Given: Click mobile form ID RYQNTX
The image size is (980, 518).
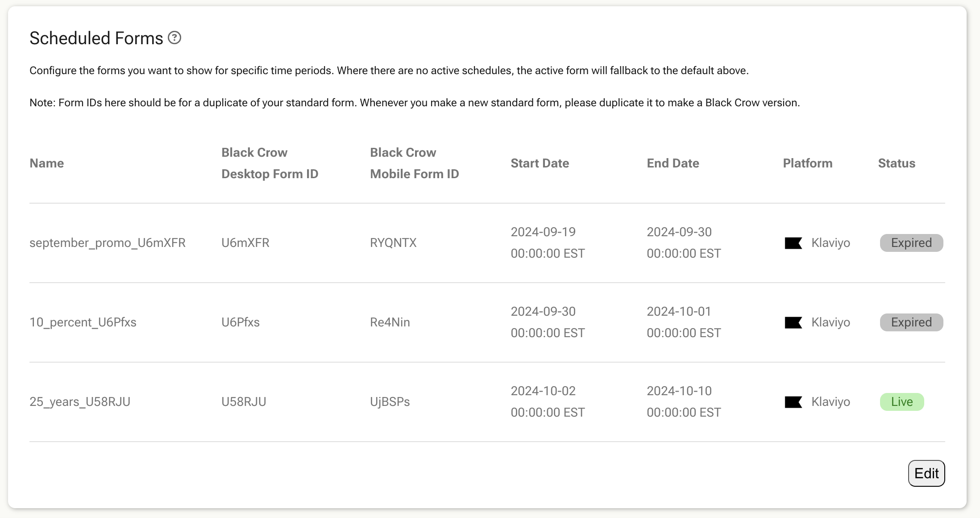Looking at the screenshot, I should pyautogui.click(x=393, y=243).
